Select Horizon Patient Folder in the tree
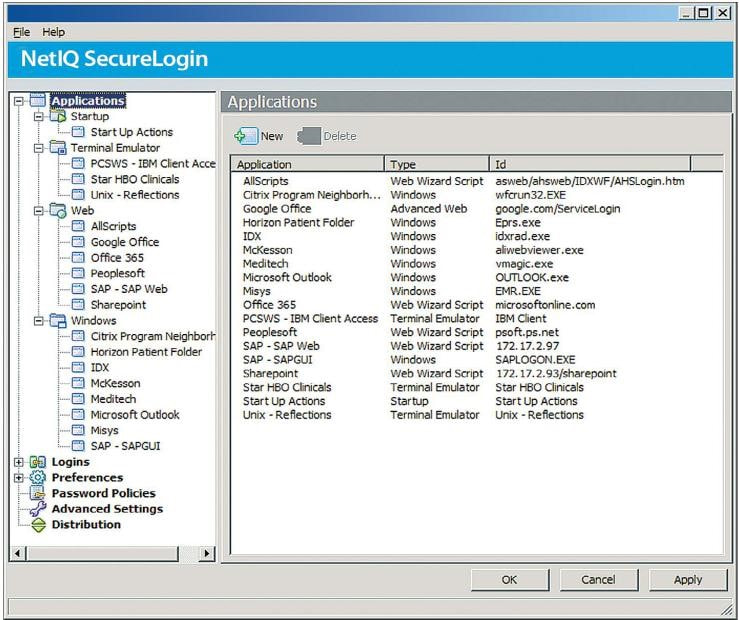 pyautogui.click(x=146, y=352)
